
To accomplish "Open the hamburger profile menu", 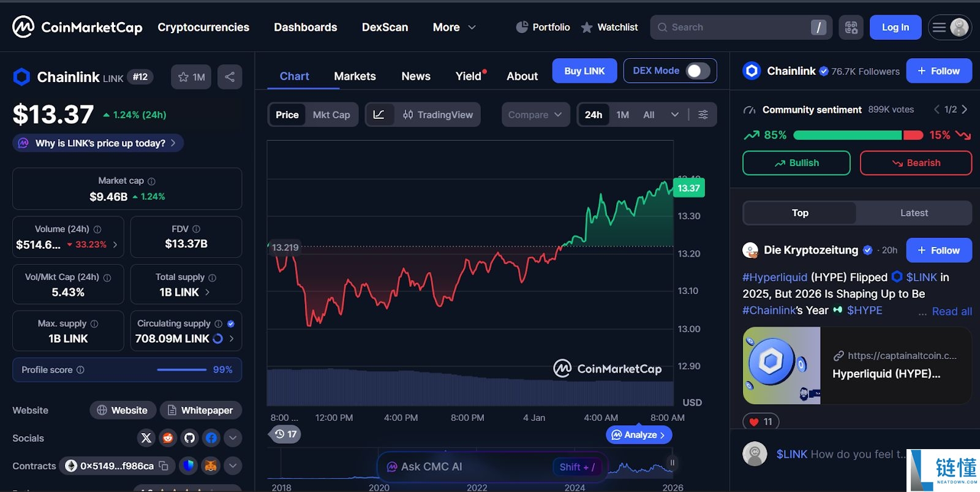I will [949, 27].
